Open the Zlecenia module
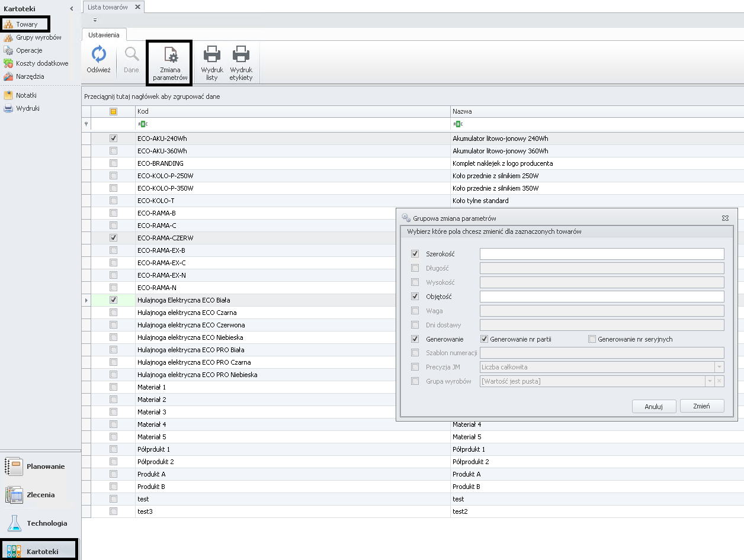Image resolution: width=744 pixels, height=560 pixels. [39, 495]
